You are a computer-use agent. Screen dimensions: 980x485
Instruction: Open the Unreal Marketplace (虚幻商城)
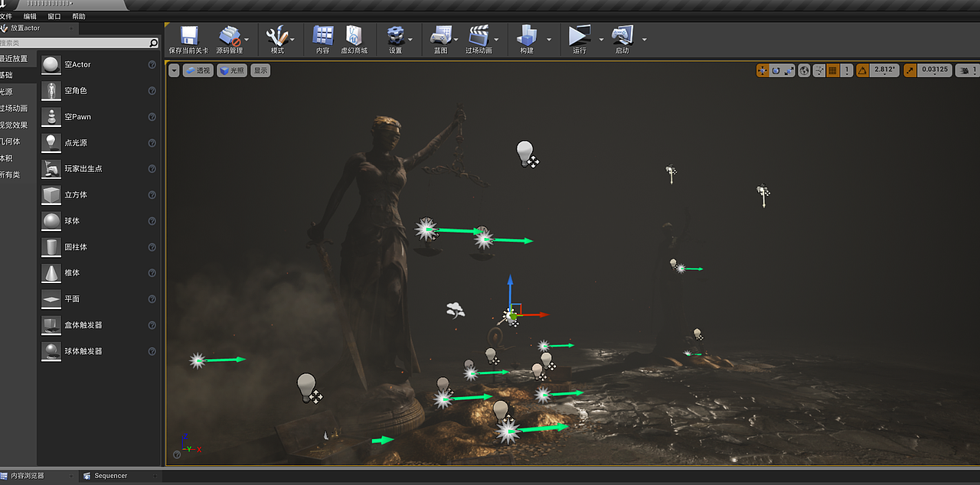354,38
